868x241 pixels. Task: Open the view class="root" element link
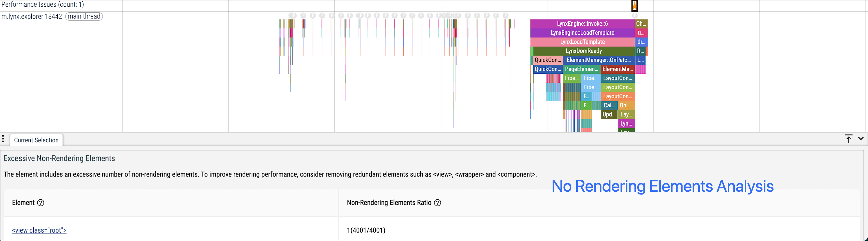(x=39, y=230)
